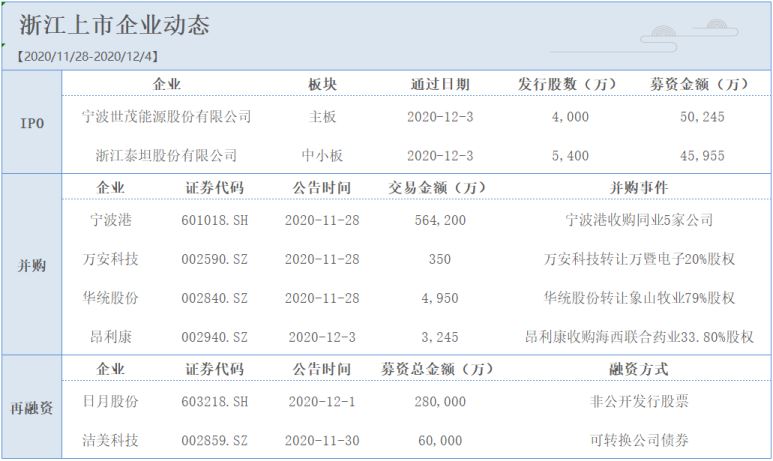Select the 4,000 shares value

coord(570,117)
